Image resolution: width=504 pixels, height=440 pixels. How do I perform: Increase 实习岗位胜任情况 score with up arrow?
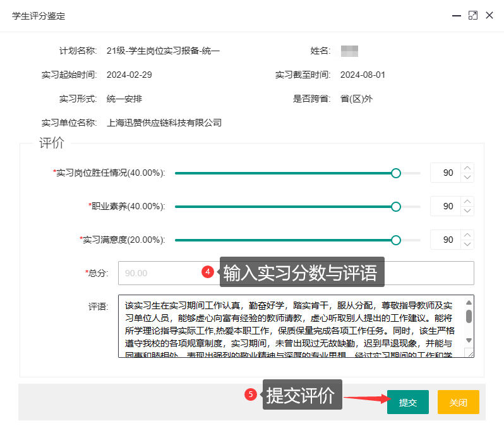467,168
